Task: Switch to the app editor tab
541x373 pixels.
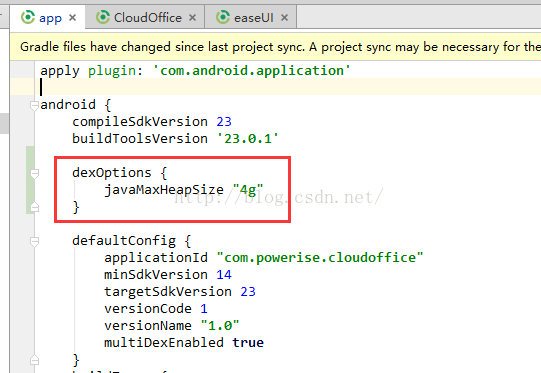Action: [x=47, y=17]
